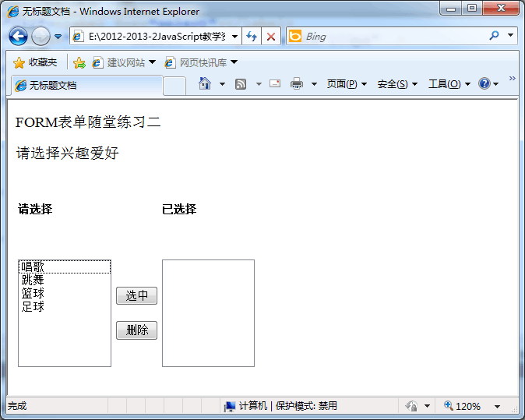
Task: Click inside the 已选择 empty listbox
Action: [208, 313]
